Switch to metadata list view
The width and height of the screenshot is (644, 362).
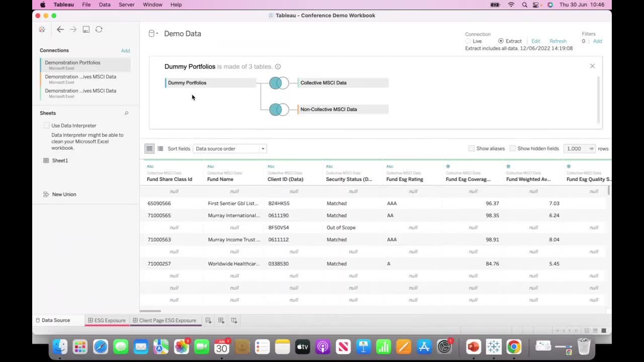pos(160,148)
